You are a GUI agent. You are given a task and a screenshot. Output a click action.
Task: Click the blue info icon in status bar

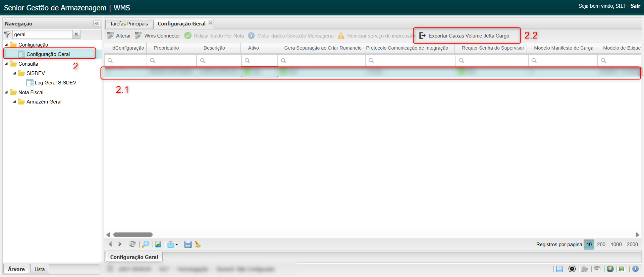pyautogui.click(x=635, y=269)
